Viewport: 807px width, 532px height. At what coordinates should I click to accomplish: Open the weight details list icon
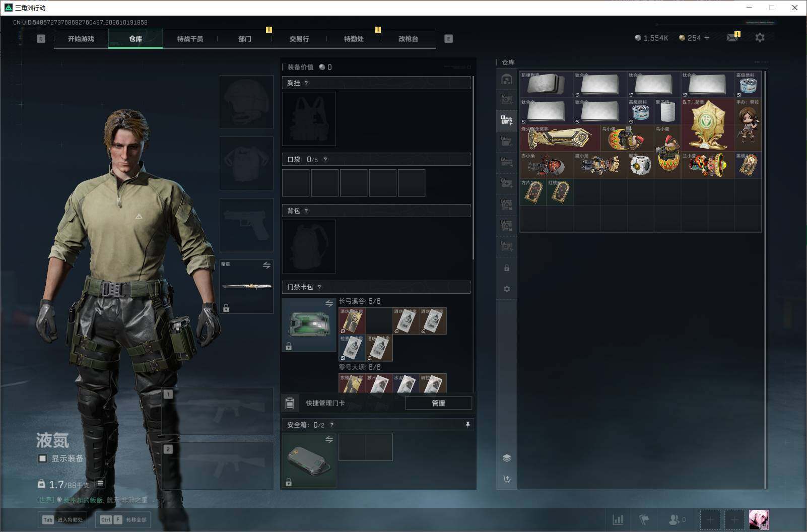coord(100,483)
